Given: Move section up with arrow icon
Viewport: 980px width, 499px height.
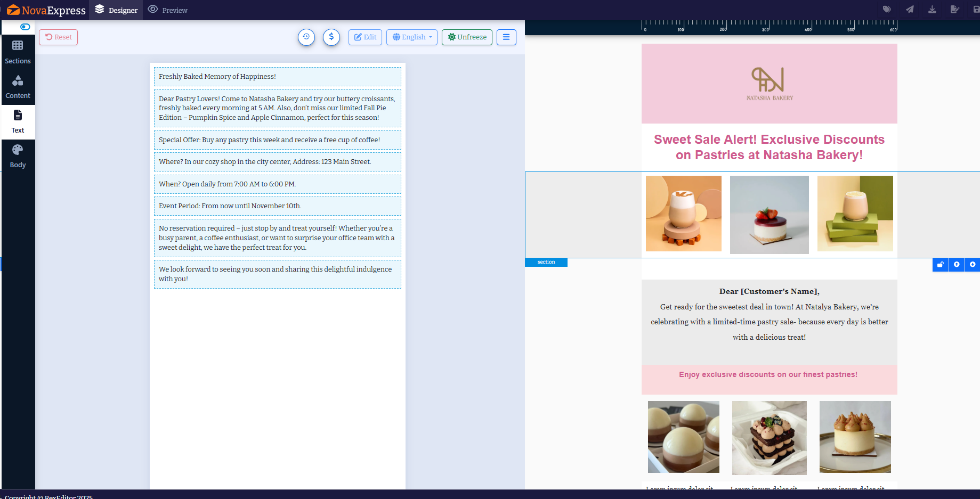Looking at the screenshot, I should tap(957, 265).
